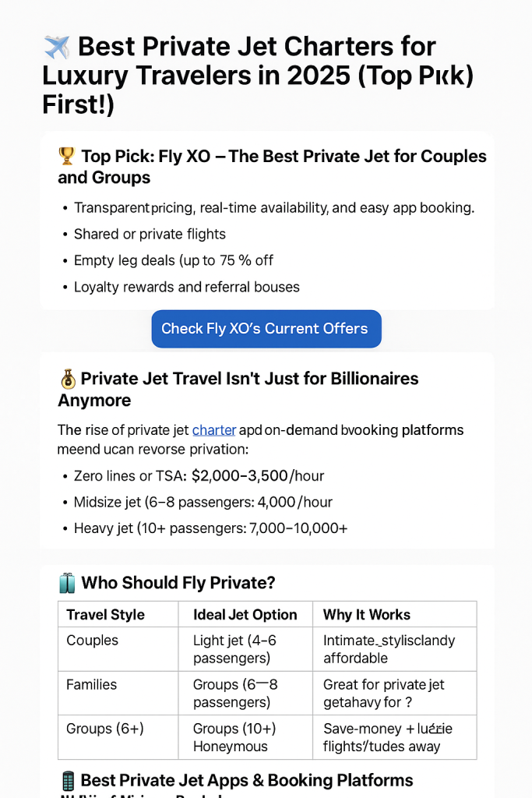Image resolution: width=532 pixels, height=798 pixels.
Task: Click the Couples table cell
Action: [93, 641]
